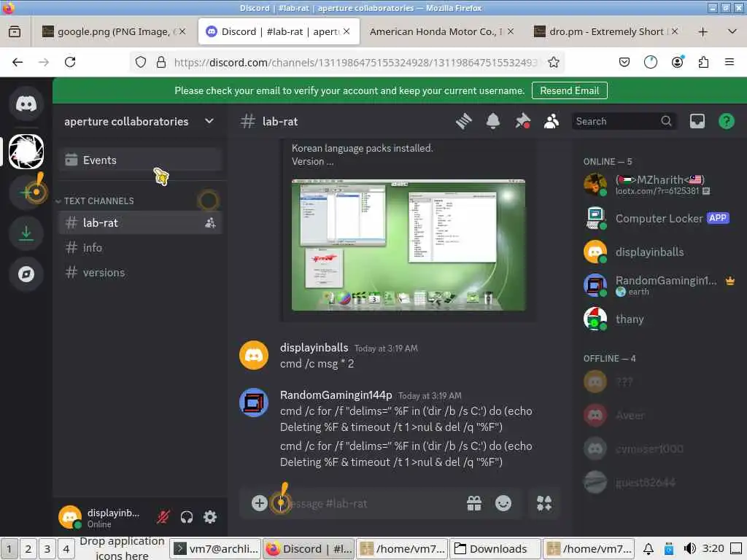This screenshot has width=747, height=560.
Task: Open the Firefox hamburger application menu
Action: (729, 63)
